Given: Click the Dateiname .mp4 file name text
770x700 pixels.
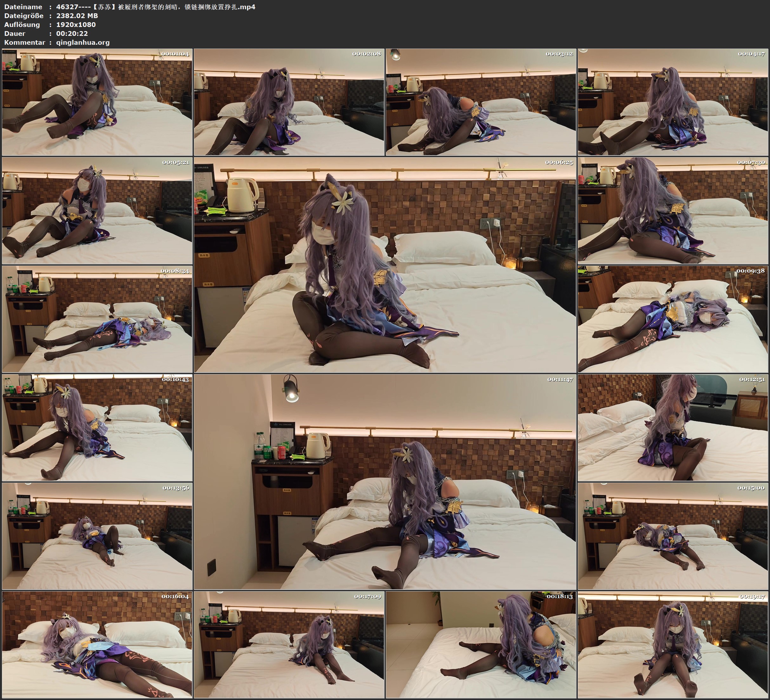Looking at the screenshot, I should (155, 7).
